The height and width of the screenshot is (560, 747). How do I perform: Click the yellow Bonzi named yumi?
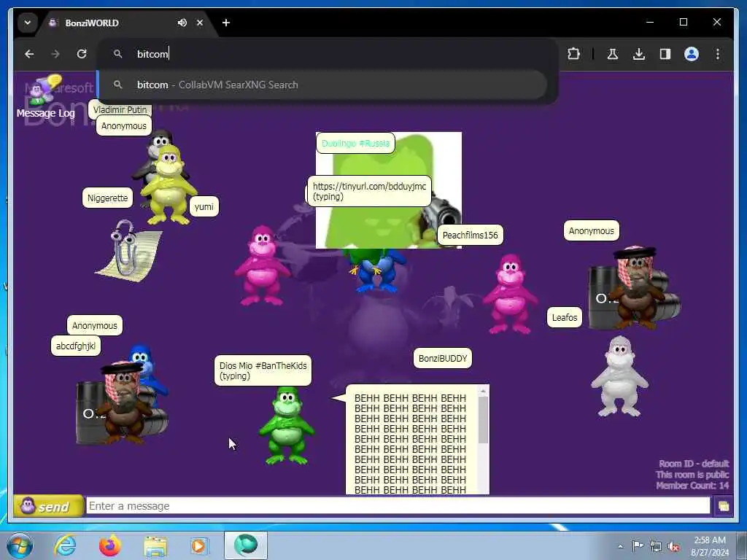tap(169, 186)
